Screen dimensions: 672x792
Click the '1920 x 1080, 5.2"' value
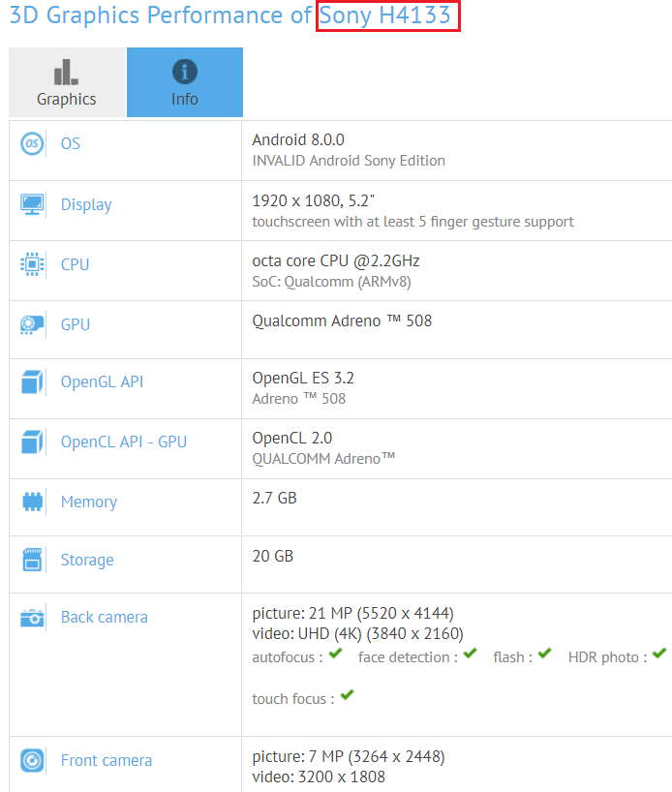(x=314, y=201)
